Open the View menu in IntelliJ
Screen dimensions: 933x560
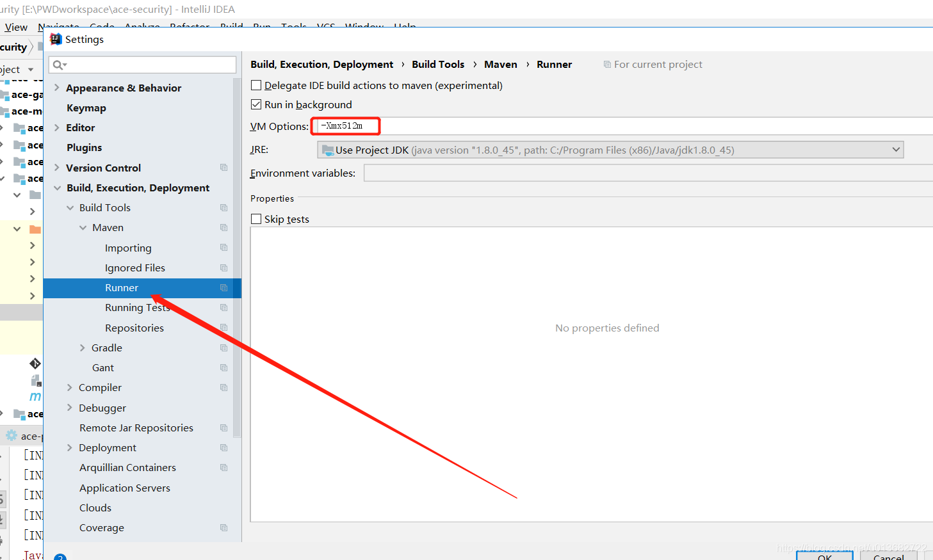pyautogui.click(x=15, y=27)
